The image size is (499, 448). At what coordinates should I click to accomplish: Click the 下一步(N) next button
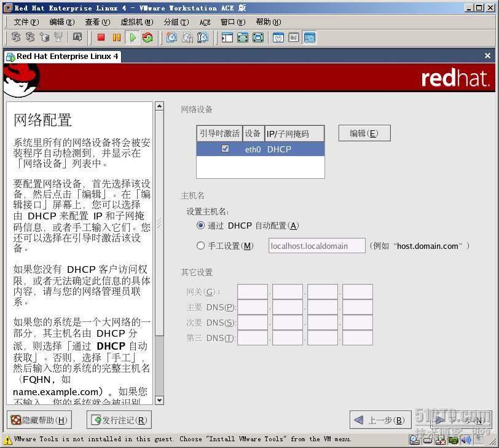click(x=460, y=420)
